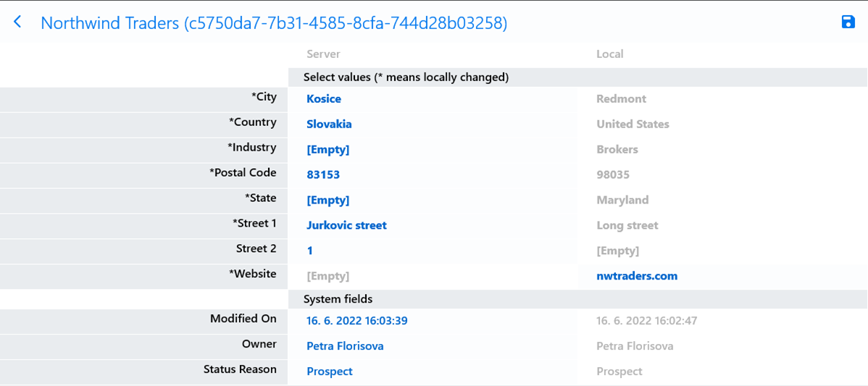
Task: Select local Postal Code 98035
Action: click(x=612, y=175)
